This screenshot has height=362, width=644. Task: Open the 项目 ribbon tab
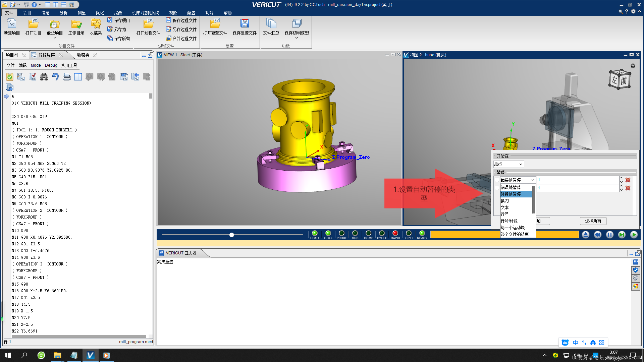27,13
